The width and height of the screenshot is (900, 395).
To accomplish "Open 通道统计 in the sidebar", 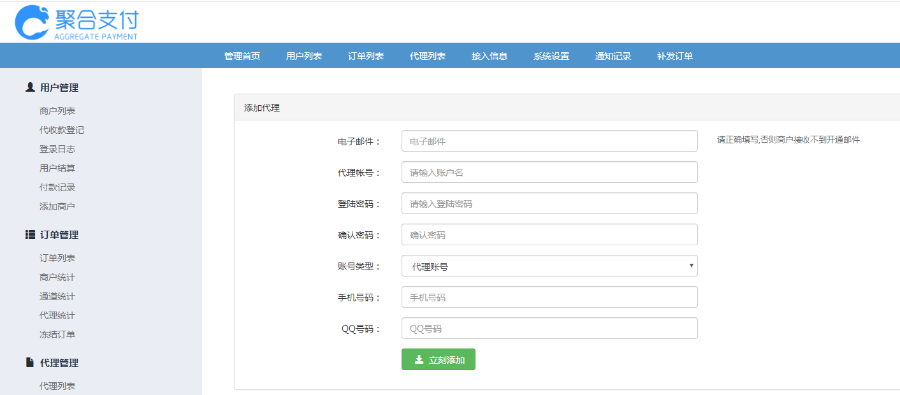I will click(x=57, y=296).
